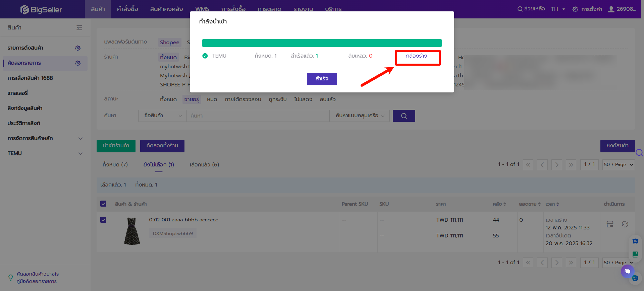The width and height of the screenshot is (644, 291).
Task: Click the green guide book icon
Action: tap(635, 254)
